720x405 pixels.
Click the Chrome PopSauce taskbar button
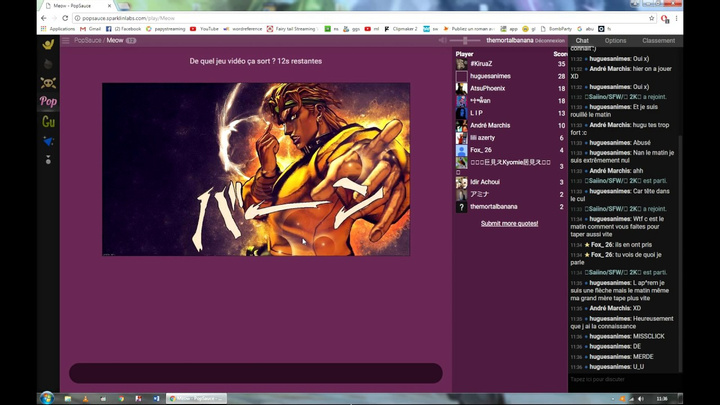pos(196,399)
